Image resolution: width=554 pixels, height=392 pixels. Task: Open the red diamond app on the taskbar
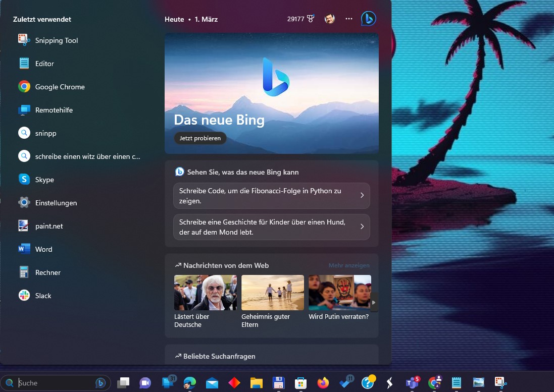coord(234,383)
